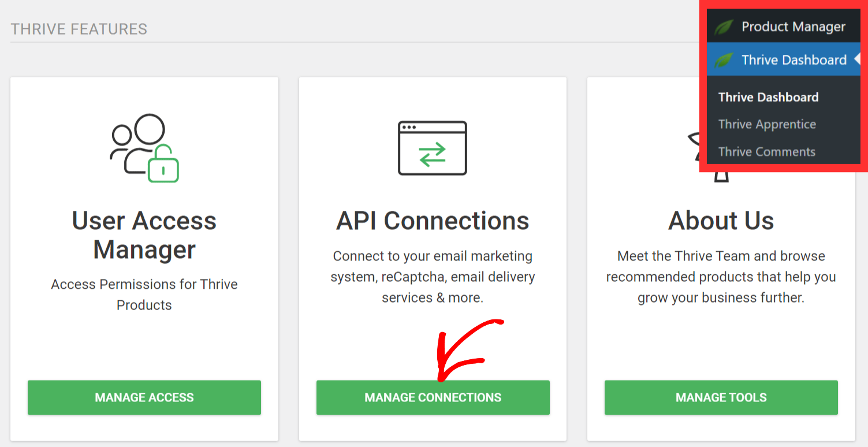Click the API Connections window-arrows icon

(x=433, y=148)
